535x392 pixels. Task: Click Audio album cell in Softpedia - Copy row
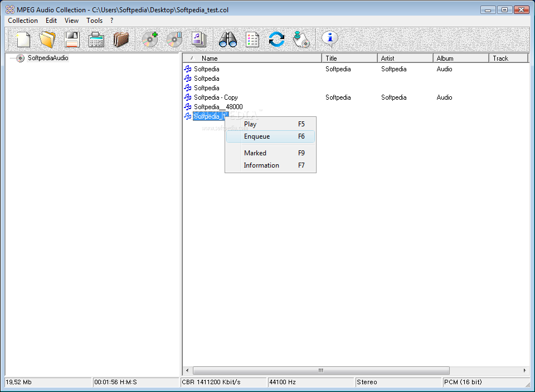[x=444, y=97]
